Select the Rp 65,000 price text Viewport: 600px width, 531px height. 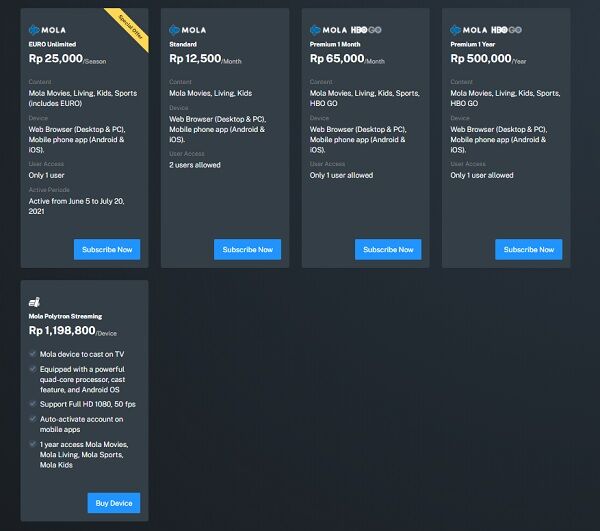pos(337,59)
